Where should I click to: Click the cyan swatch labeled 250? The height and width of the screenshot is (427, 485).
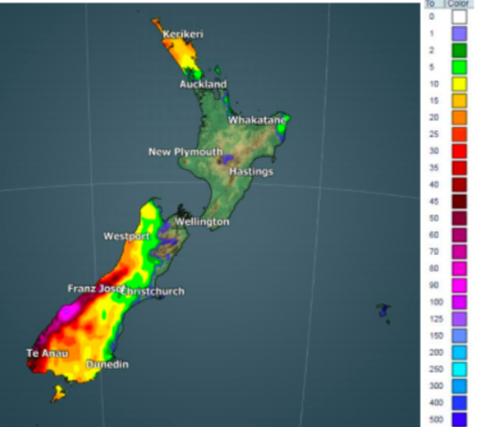[x=459, y=369]
